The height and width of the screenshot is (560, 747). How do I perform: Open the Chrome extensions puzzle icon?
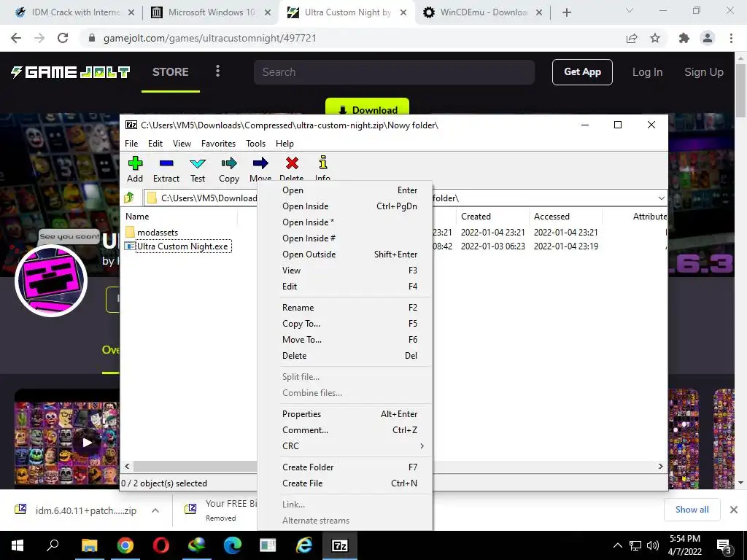click(x=684, y=38)
